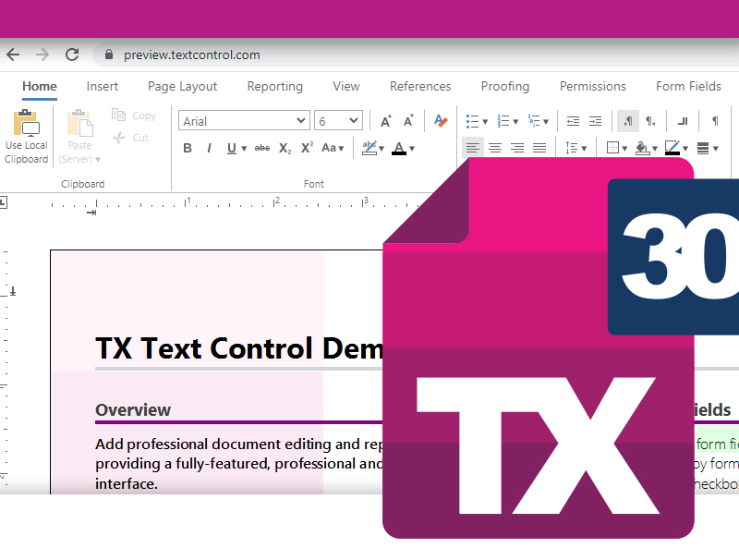Screen dimensions: 739x560
Task: Center align the paragraph
Action: click(495, 148)
